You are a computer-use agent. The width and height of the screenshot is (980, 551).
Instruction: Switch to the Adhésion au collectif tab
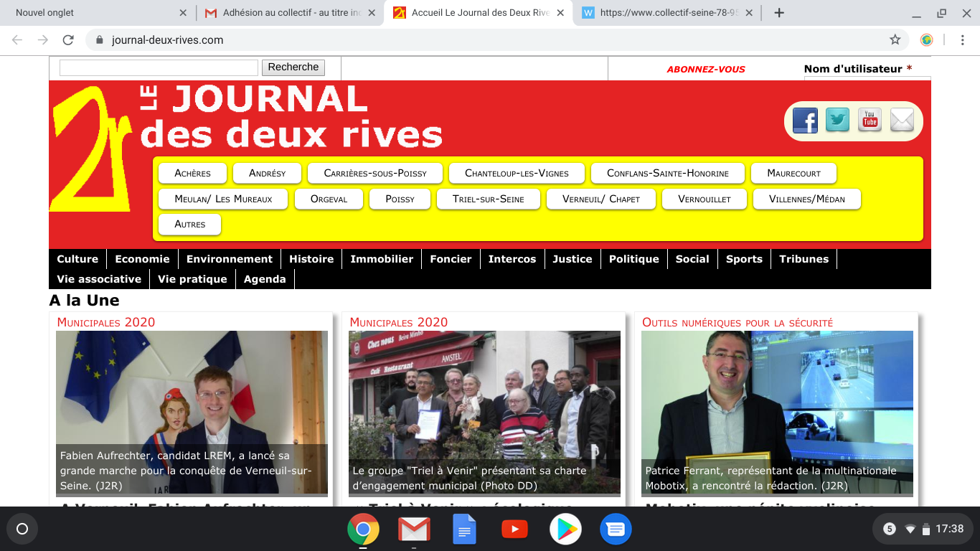pos(291,13)
